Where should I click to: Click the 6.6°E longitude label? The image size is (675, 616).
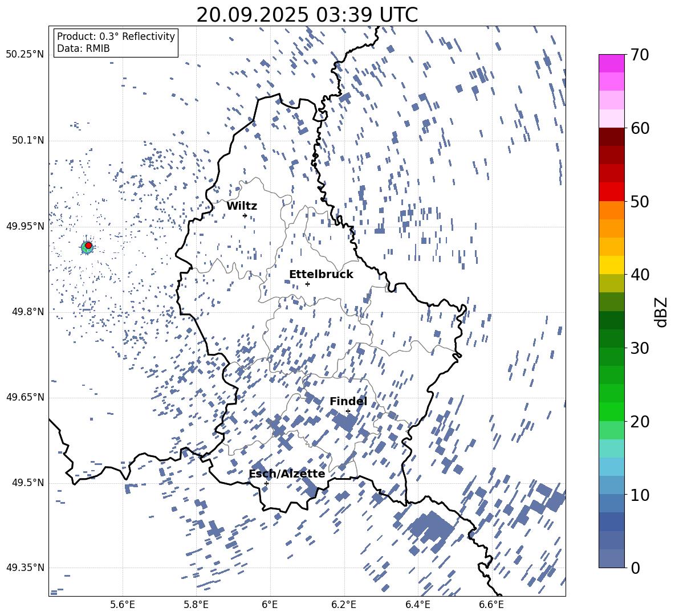pyautogui.click(x=491, y=605)
